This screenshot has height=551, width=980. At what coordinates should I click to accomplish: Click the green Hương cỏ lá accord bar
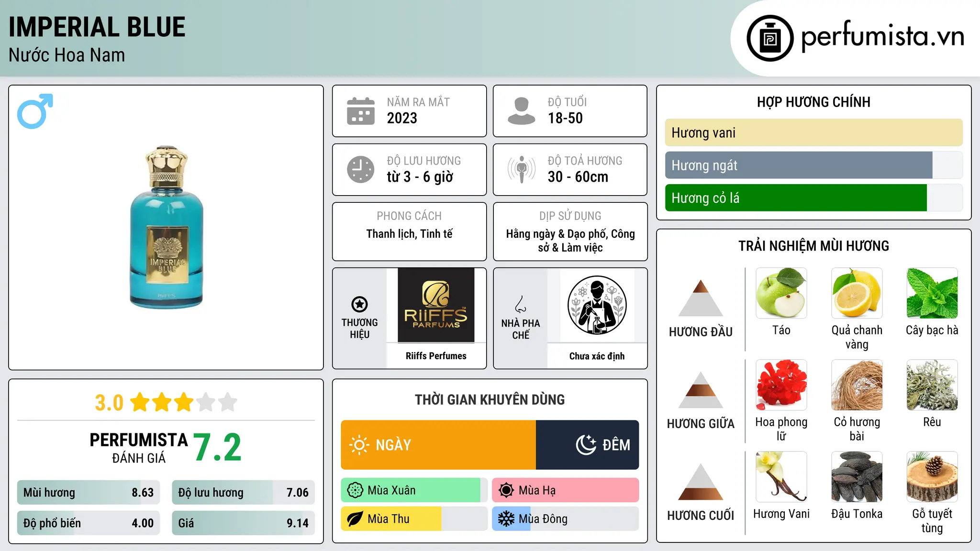coord(796,198)
